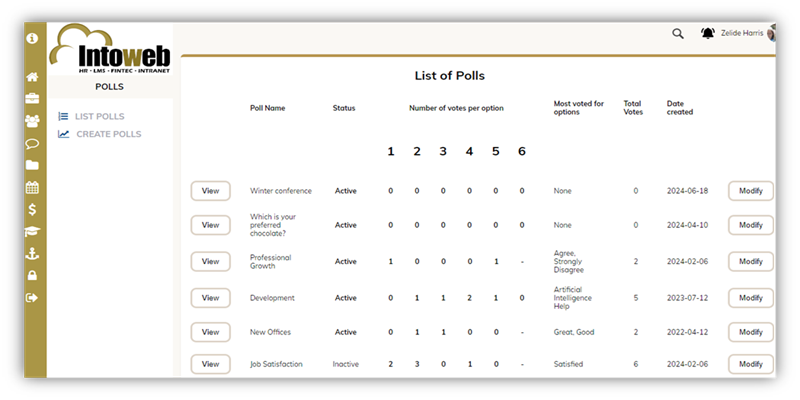
Task: Click the date 2024-06-18
Action: click(687, 191)
